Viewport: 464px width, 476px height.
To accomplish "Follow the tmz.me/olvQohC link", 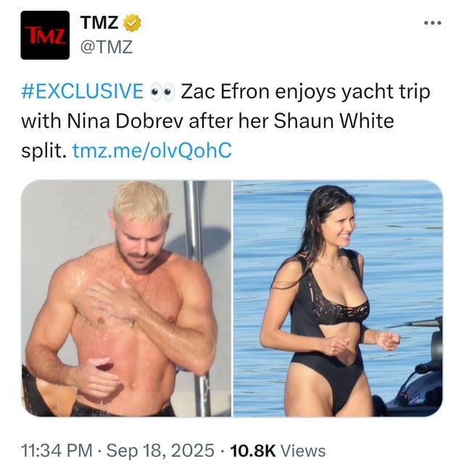I will pos(152,150).
